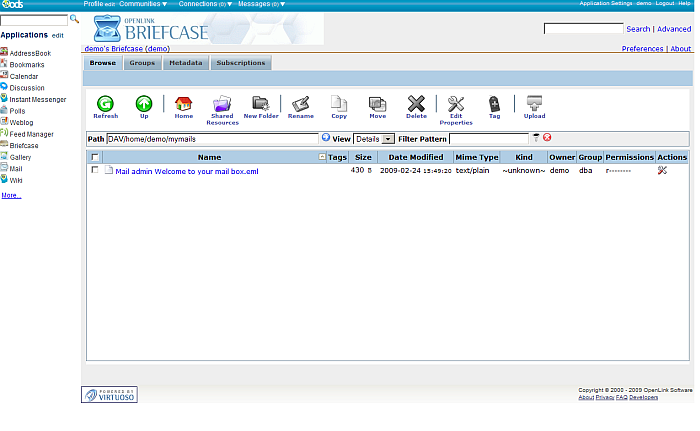
Task: Create a New Folder
Action: 261,103
